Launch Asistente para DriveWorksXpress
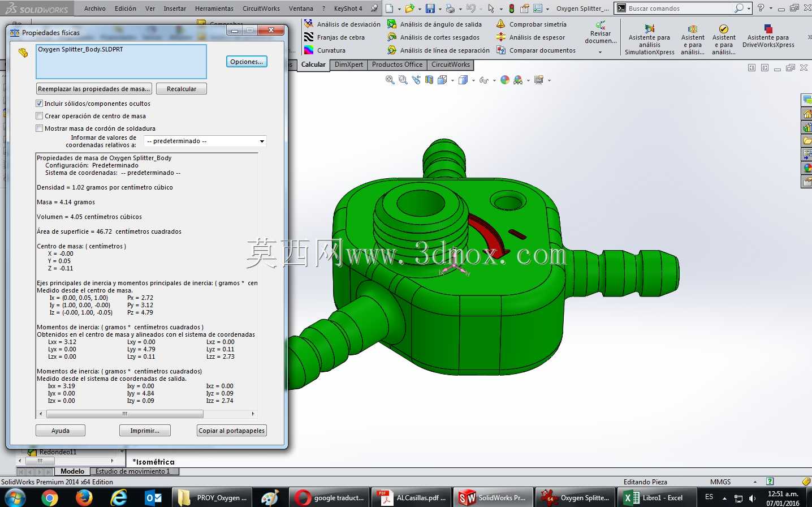This screenshot has width=812, height=507. pos(768,36)
